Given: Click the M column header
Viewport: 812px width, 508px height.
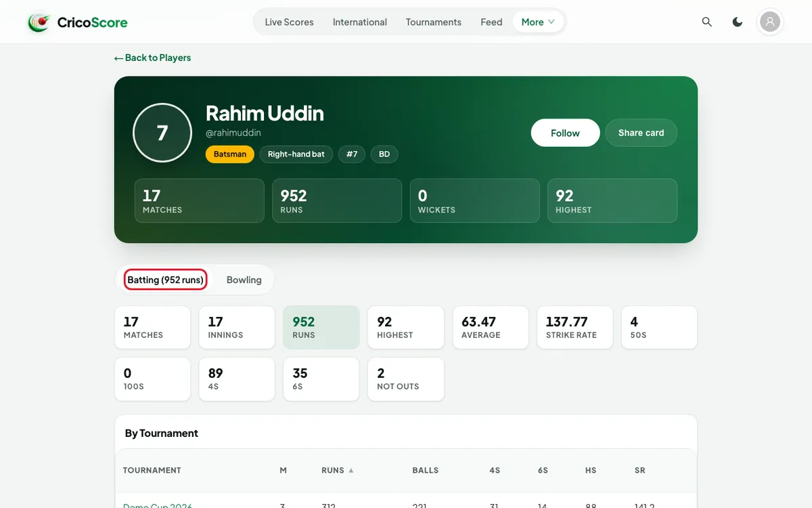Looking at the screenshot, I should [283, 470].
